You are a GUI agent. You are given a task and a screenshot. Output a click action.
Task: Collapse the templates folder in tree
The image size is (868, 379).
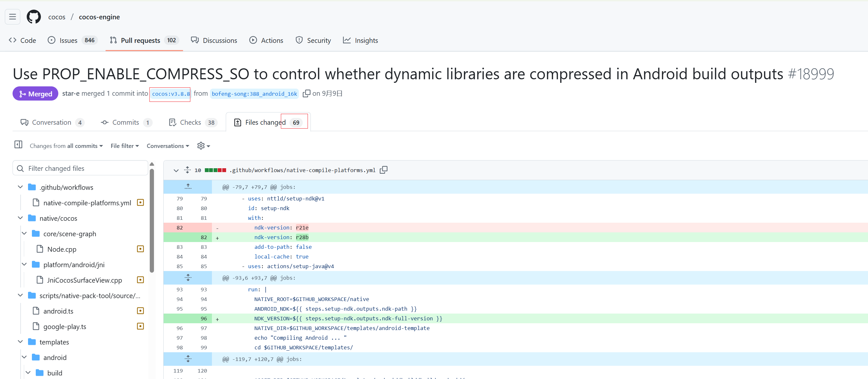click(20, 342)
